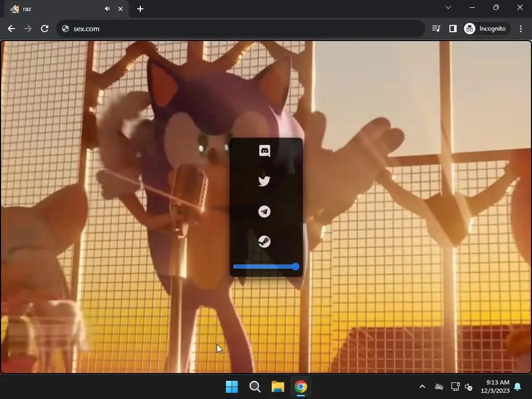Show hidden system tray icons
The height and width of the screenshot is (399, 532).
[422, 387]
